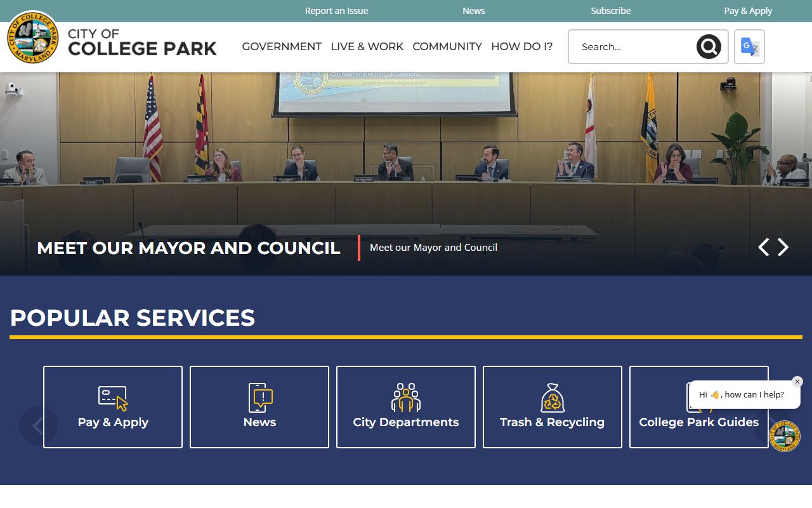Open the Government menu

click(x=282, y=46)
